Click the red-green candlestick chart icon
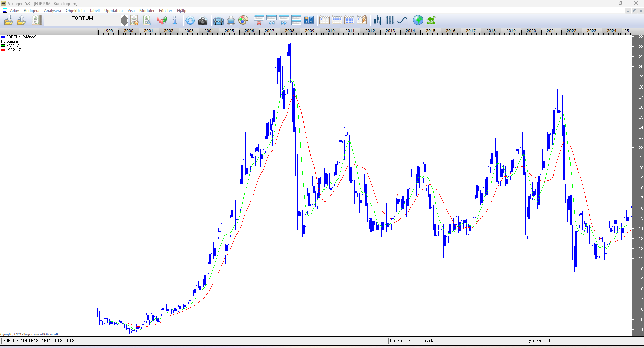 tap(162, 20)
